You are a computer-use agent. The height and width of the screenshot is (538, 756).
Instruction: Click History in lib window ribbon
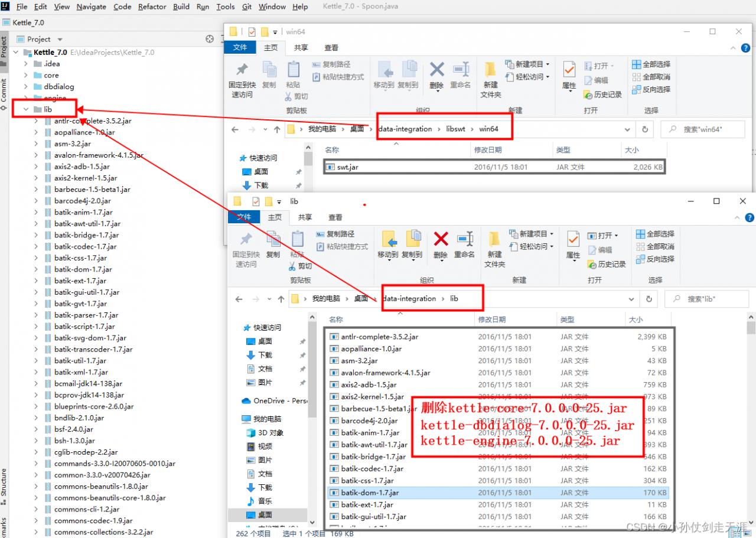(x=607, y=264)
